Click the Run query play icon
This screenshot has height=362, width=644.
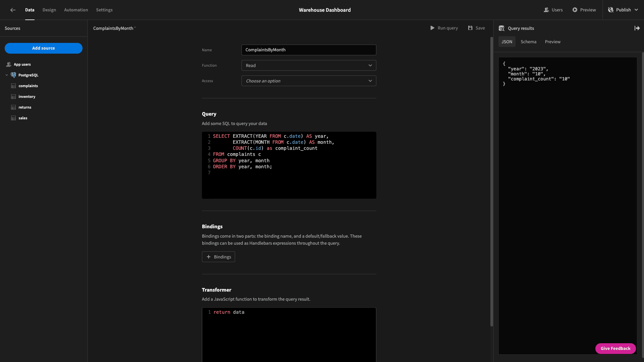click(x=432, y=28)
